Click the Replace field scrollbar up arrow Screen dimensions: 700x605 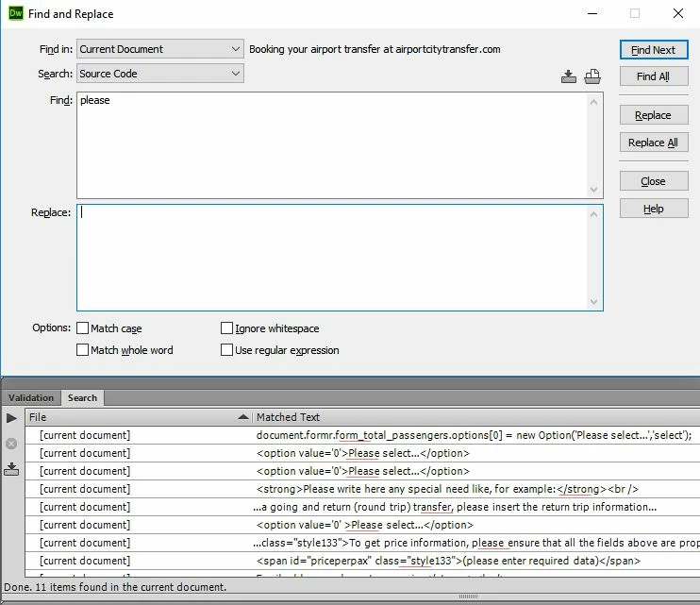pyautogui.click(x=593, y=215)
